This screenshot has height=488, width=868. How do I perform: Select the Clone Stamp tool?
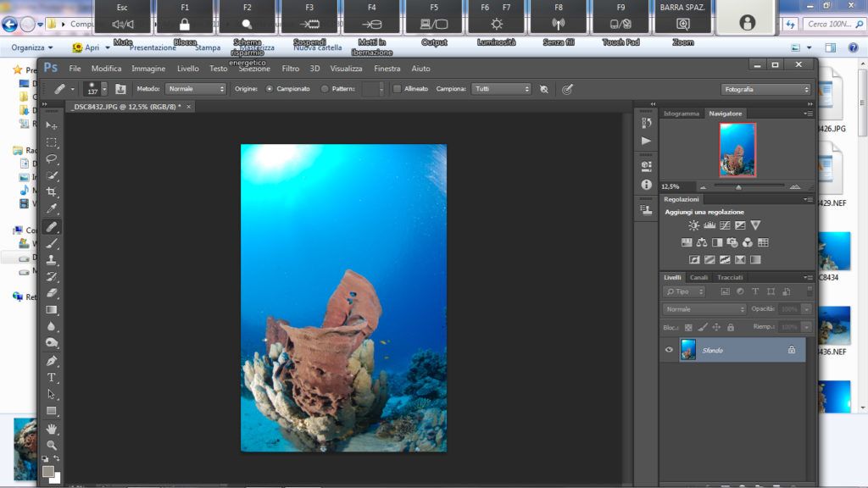(52, 259)
